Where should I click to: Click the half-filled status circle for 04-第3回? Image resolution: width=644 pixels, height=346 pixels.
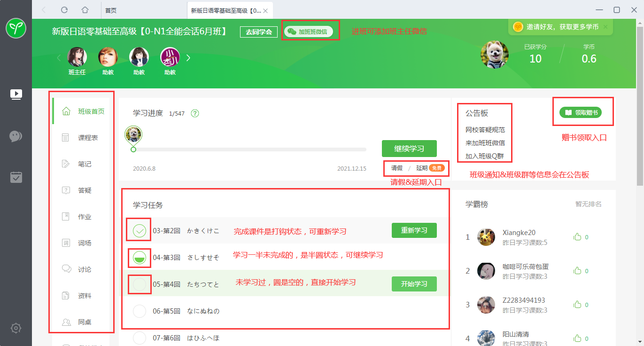click(x=140, y=258)
